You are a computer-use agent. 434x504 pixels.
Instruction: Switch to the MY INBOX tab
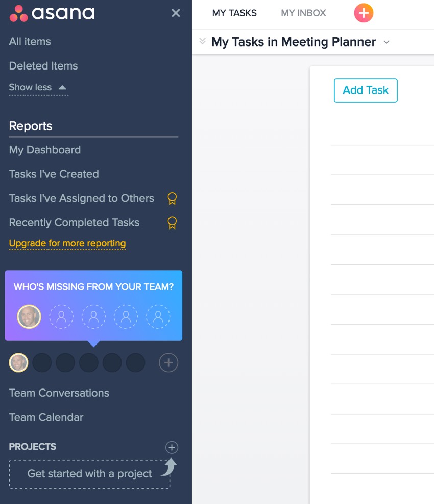click(303, 13)
